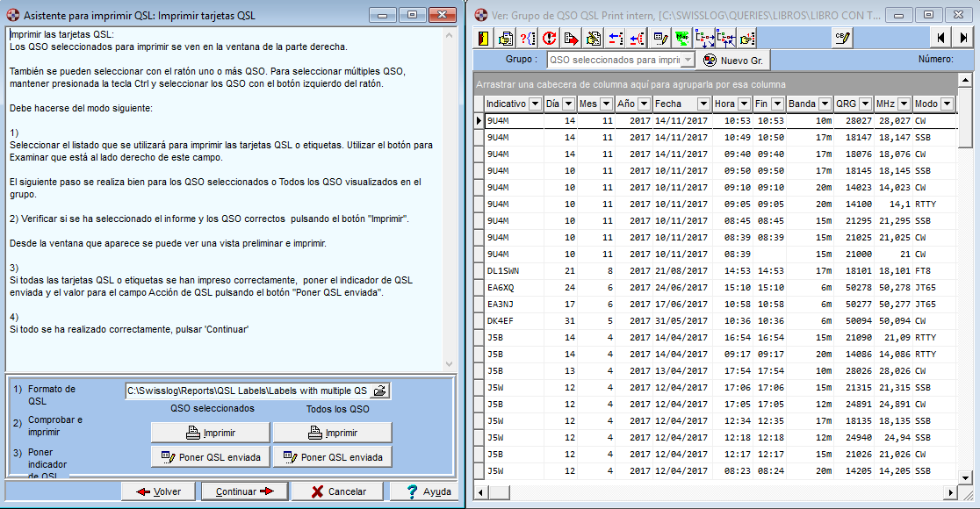This screenshot has width=980, height=509.
Task: Browse for QSL format report file
Action: pos(379,391)
